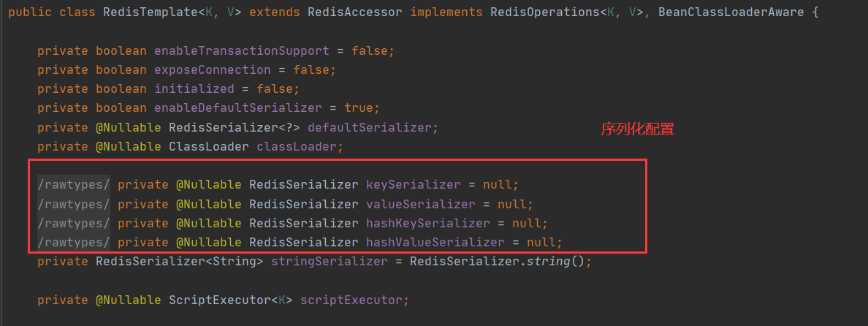
Task: Expand folded /rawtypes/ on hashValueSerializer line
Action: coord(74,242)
